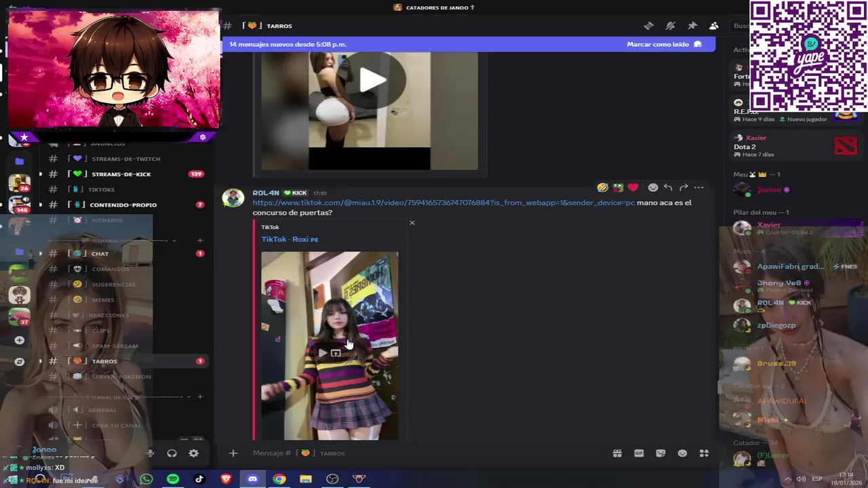Open Discover compass icon in sidebar

(x=19, y=361)
